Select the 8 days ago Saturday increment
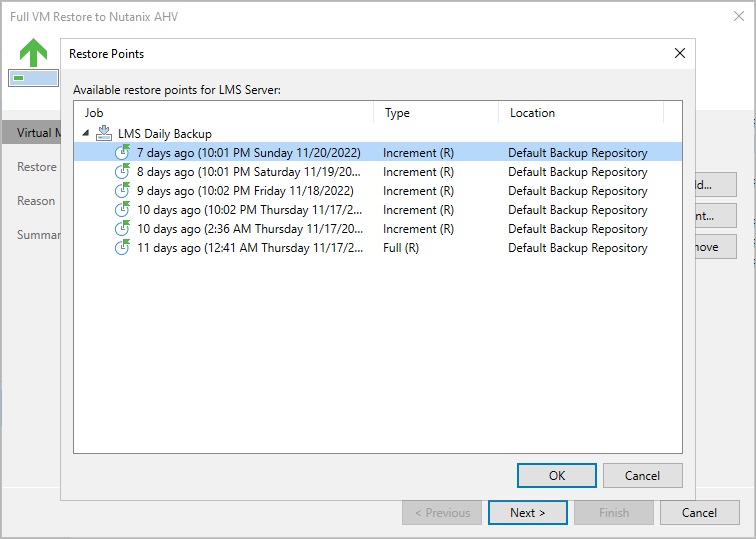The height and width of the screenshot is (539, 756). (249, 172)
